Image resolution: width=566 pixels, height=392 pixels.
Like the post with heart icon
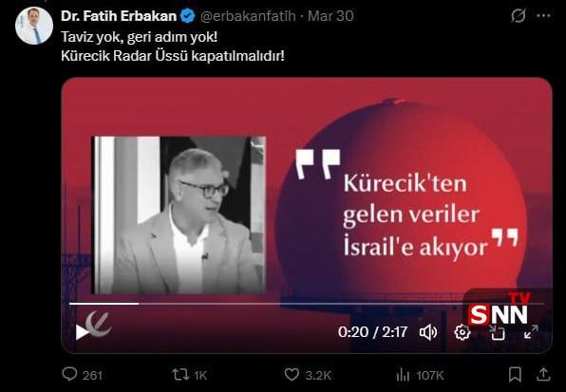click(292, 375)
